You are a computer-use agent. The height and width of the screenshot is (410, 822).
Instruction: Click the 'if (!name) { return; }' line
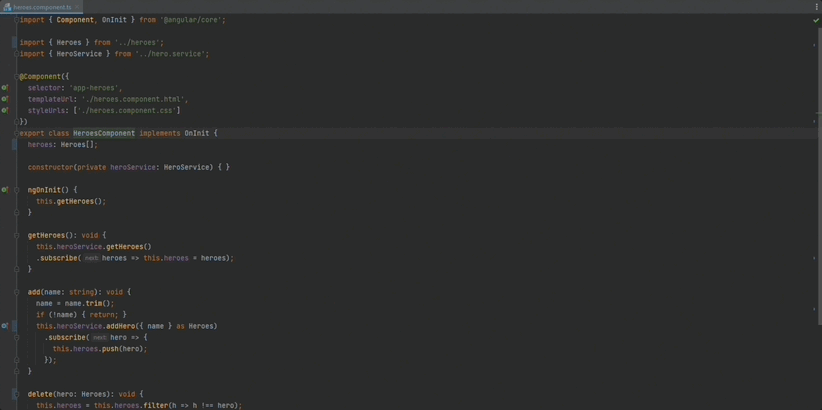tap(81, 315)
